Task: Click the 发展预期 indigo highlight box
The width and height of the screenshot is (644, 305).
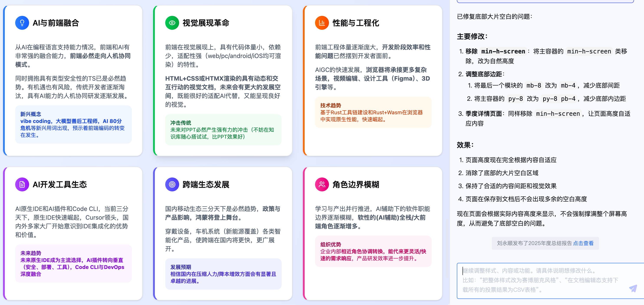Action: click(223, 274)
